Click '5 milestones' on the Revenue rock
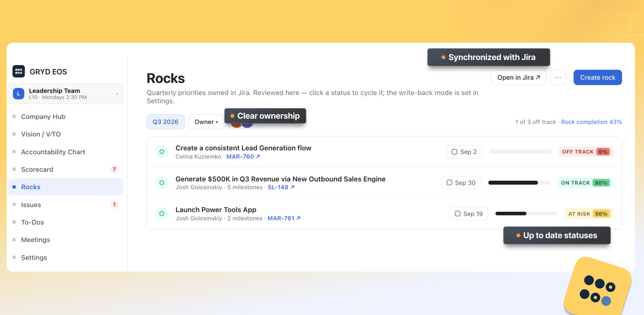 (x=245, y=187)
